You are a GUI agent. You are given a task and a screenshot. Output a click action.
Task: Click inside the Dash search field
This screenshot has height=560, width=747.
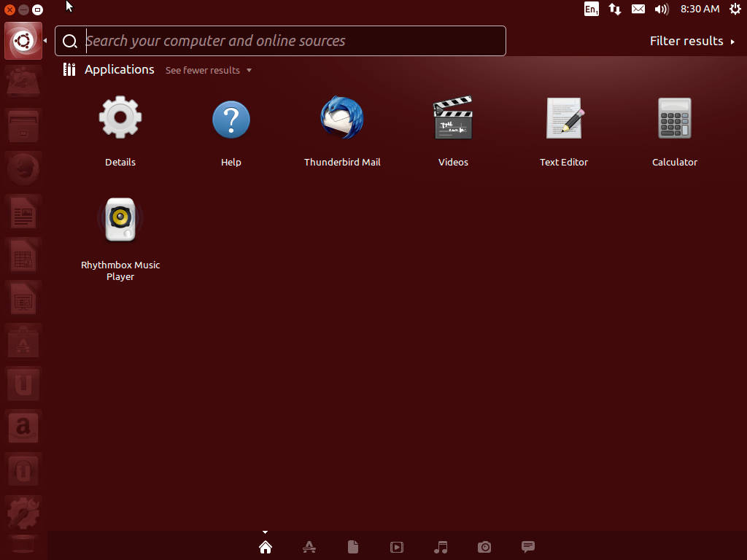(280, 41)
